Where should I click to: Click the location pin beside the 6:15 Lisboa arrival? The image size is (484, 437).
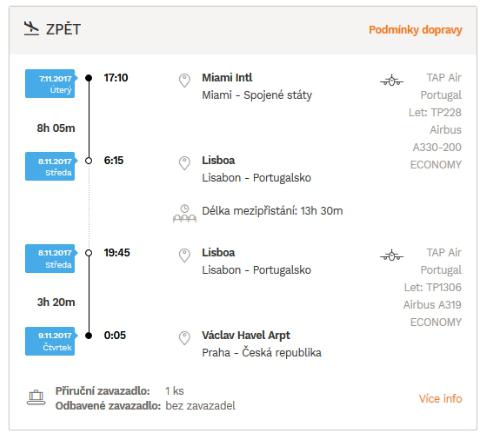coord(184,163)
